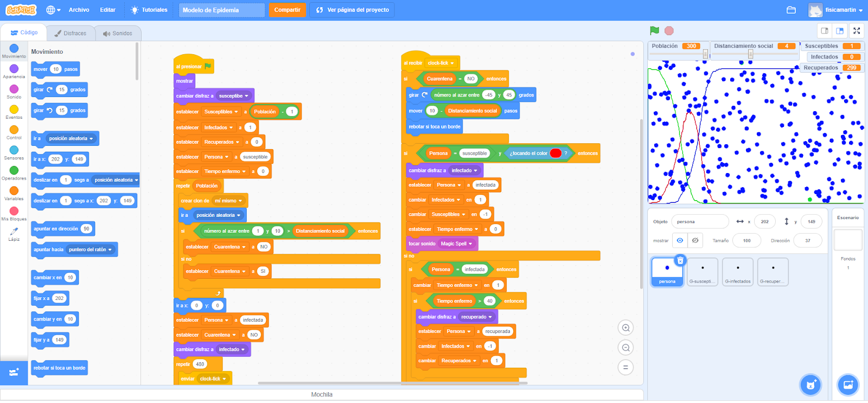
Task: Switch to the Disfraces tab
Action: point(71,33)
